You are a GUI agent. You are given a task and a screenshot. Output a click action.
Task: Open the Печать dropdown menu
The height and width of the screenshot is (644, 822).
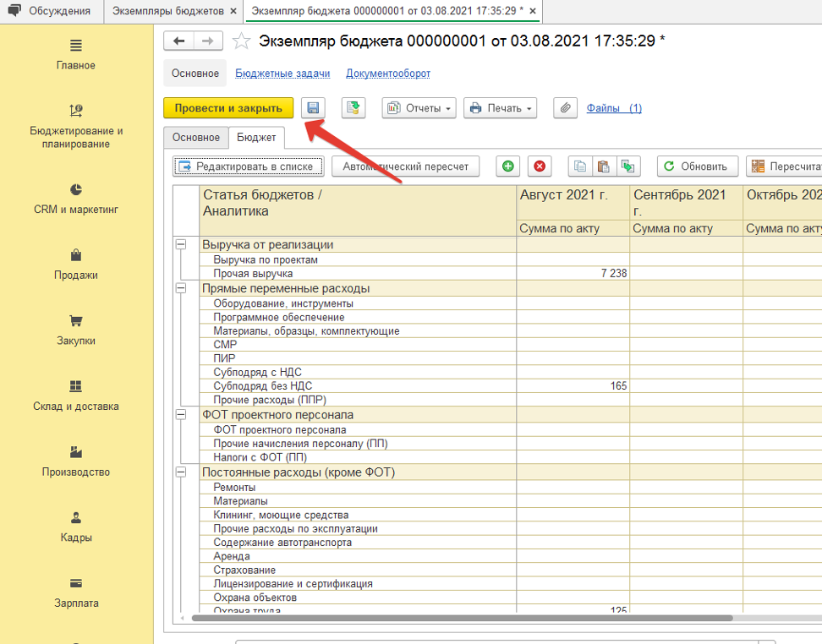click(500, 108)
